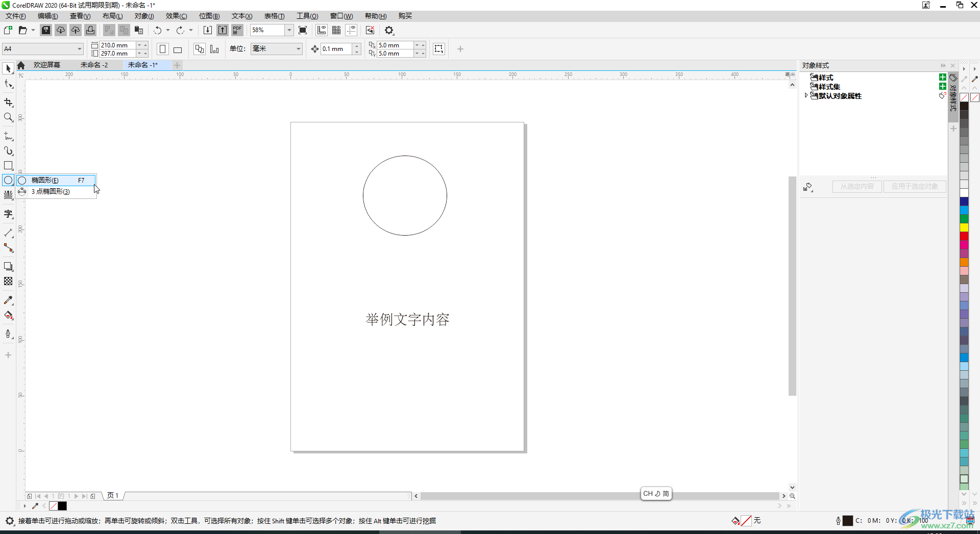Select the Ellipse tool in the toolbox
The width and height of the screenshot is (980, 534).
click(x=8, y=180)
